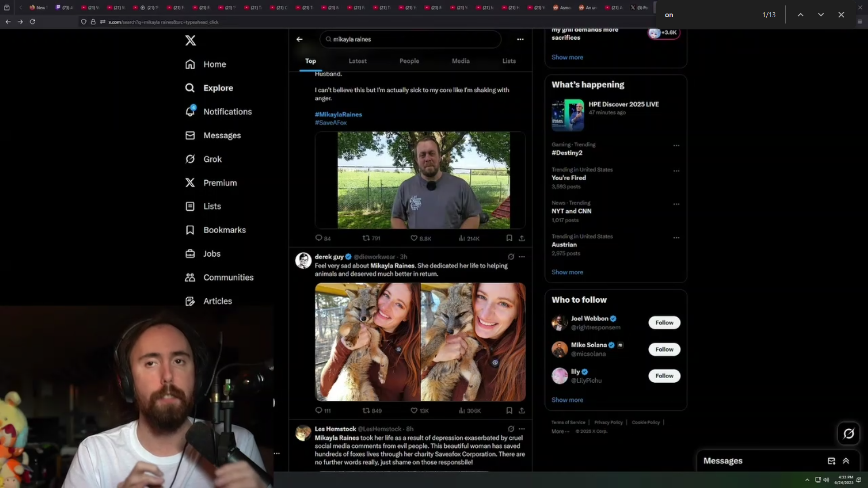The height and width of the screenshot is (488, 868).
Task: Open Explore from the sidebar
Action: 209,88
